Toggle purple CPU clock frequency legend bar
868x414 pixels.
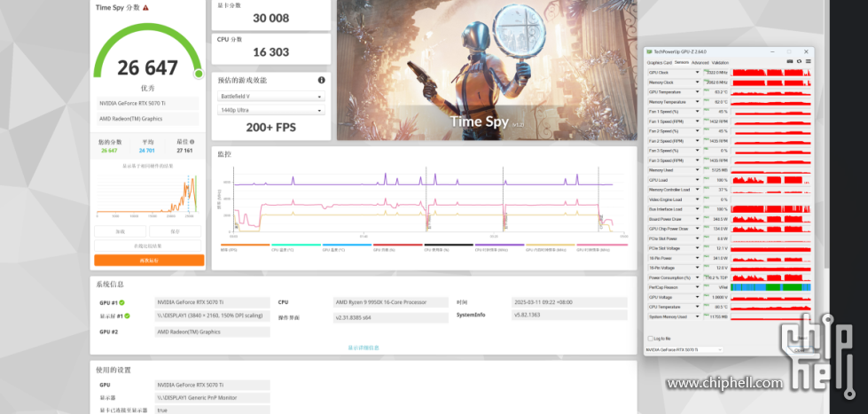tap(499, 245)
